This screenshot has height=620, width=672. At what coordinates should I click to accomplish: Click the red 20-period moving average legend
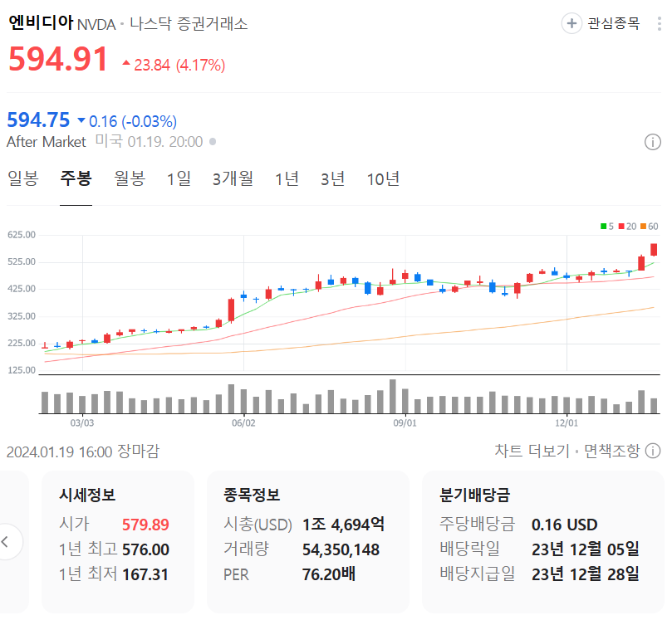[627, 226]
